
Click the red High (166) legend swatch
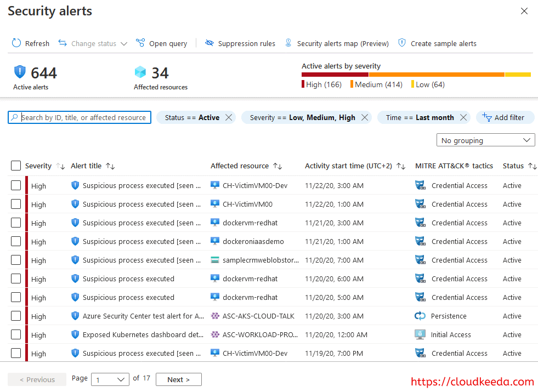303,84
